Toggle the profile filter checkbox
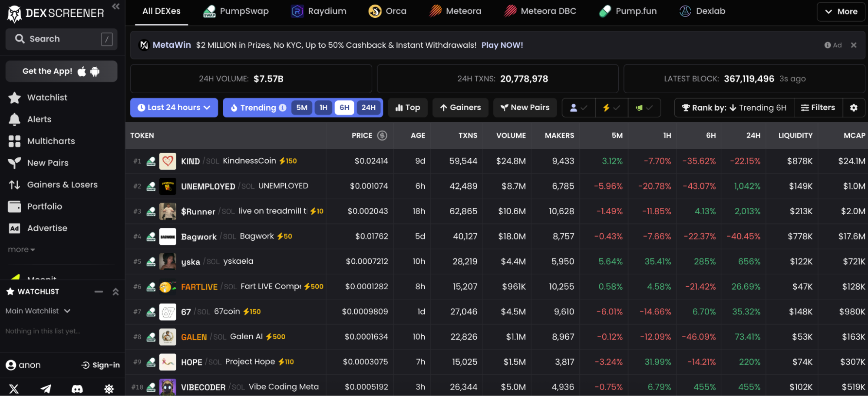This screenshot has height=396, width=868. 578,108
